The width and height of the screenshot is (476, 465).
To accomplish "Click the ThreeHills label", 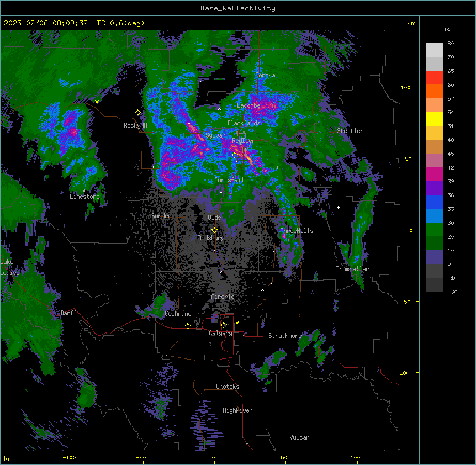I will tap(297, 231).
